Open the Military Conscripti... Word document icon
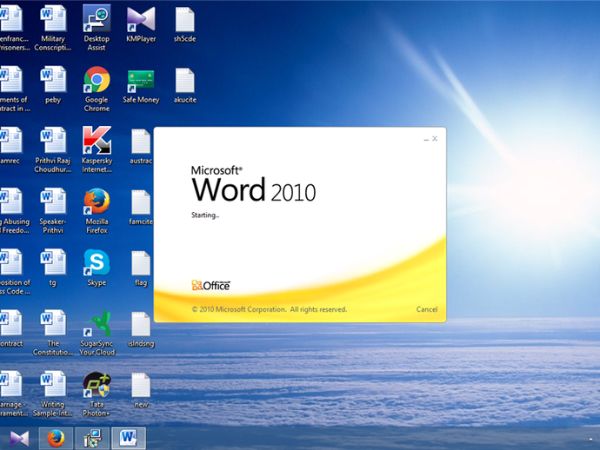 [53, 30]
